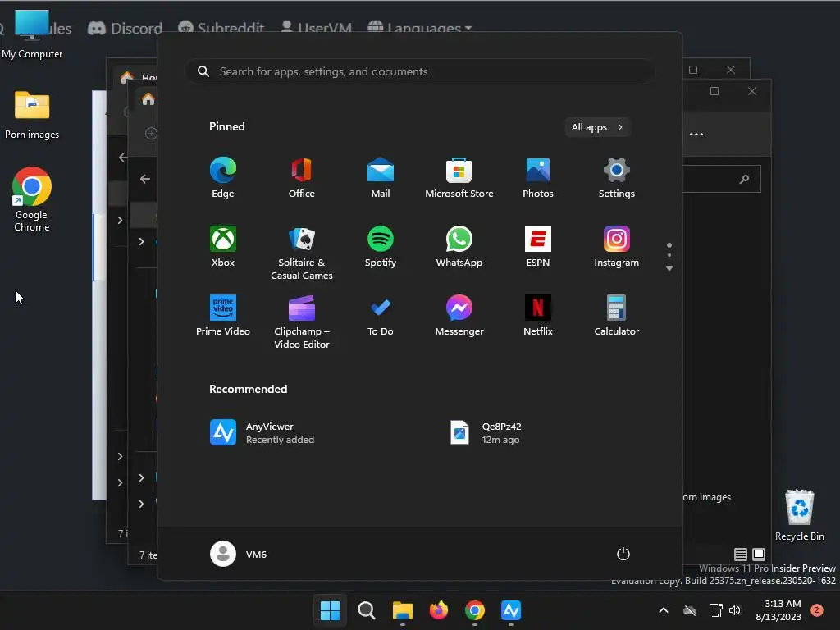Viewport: 840px width, 630px height.
Task: Click See more dots in File Explorer
Action: [x=696, y=134]
